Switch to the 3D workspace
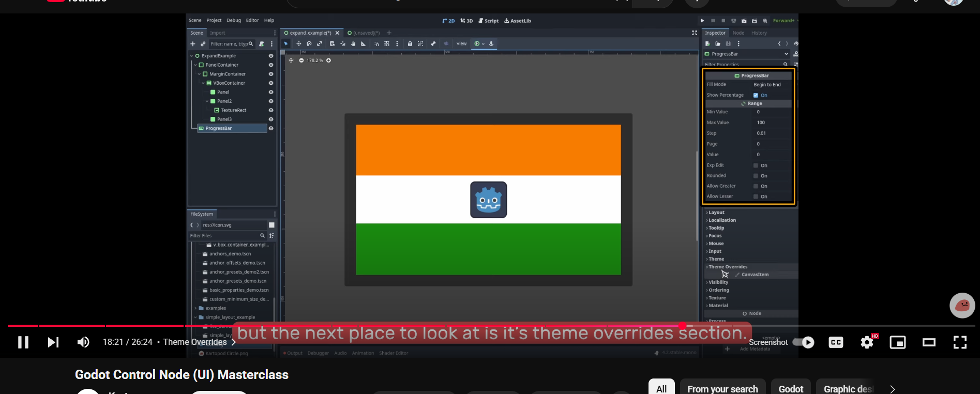980x394 pixels. tap(466, 21)
